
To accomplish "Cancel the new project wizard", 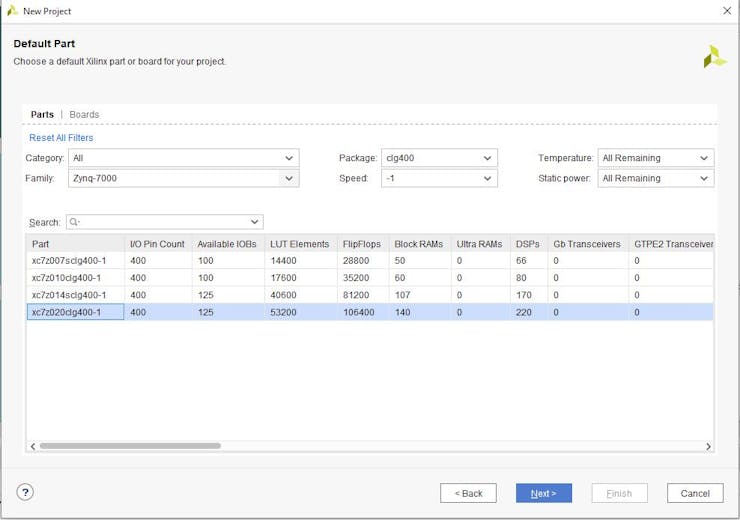I will 695,493.
